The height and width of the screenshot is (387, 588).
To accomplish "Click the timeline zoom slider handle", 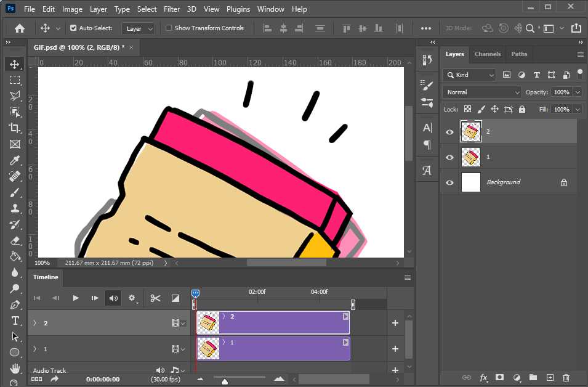I will coord(225,381).
